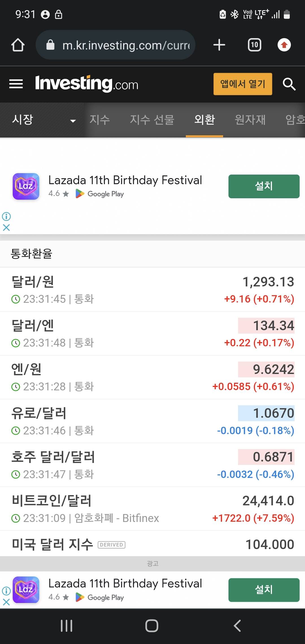
Task: Tap the browser update arrow icon
Action: click(284, 45)
